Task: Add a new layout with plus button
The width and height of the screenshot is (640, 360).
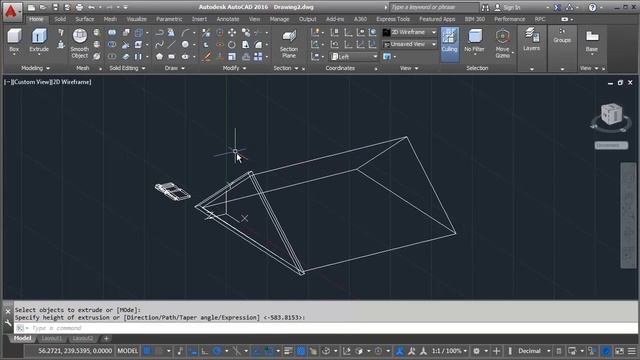Action: tap(106, 338)
